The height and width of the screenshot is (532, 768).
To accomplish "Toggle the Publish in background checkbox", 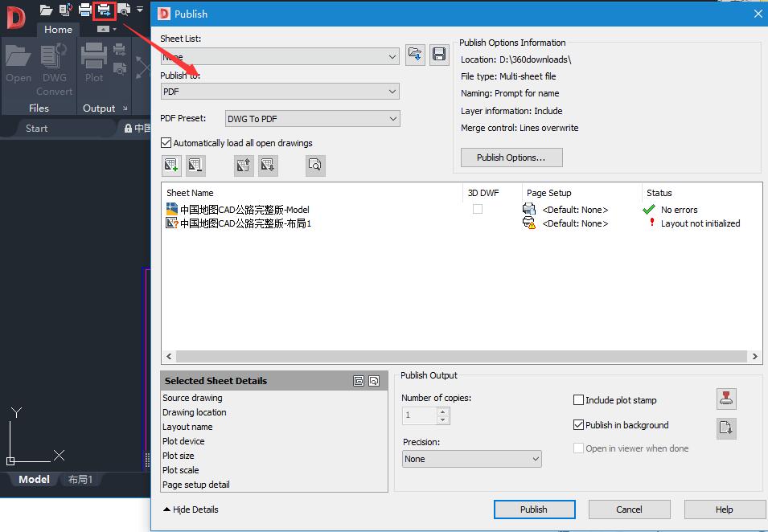I will point(578,425).
